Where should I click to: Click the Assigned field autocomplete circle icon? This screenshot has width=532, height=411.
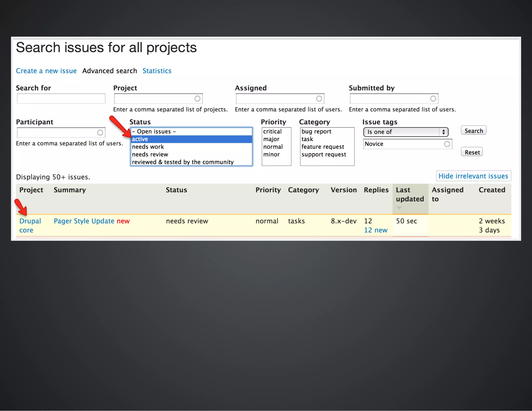[319, 99]
